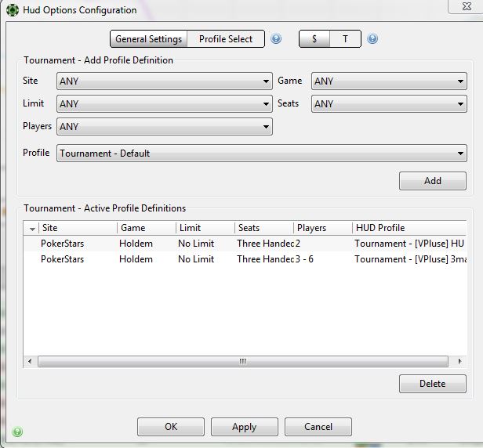The height and width of the screenshot is (448, 483).
Task: Switch to the General Settings tab
Action: 149,39
